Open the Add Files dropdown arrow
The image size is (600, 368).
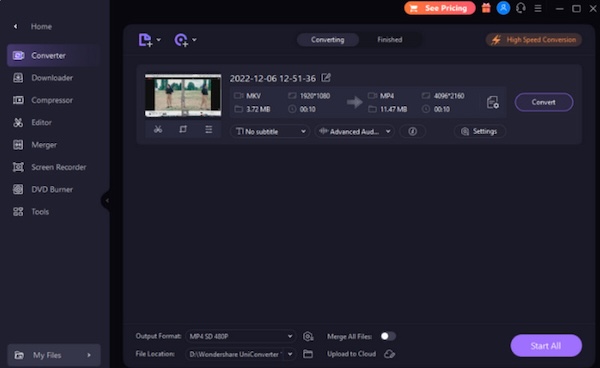[x=158, y=40]
